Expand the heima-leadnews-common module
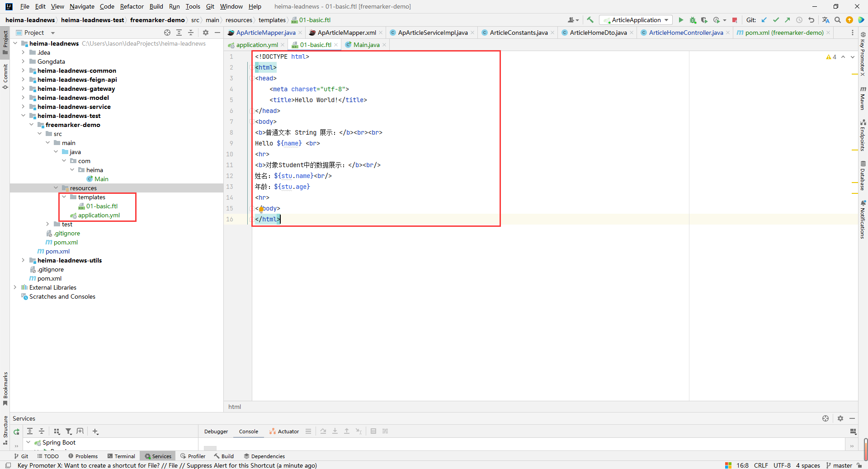The width and height of the screenshot is (868, 469). click(x=23, y=70)
